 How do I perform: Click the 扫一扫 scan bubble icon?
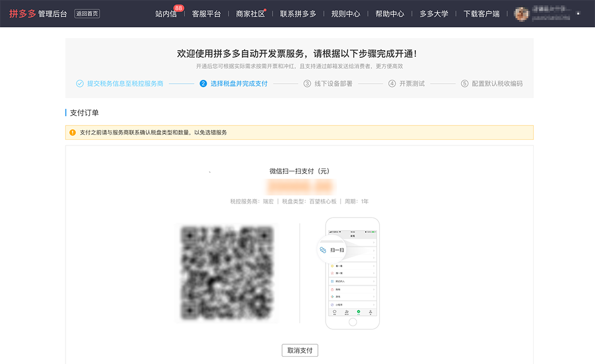pyautogui.click(x=332, y=250)
